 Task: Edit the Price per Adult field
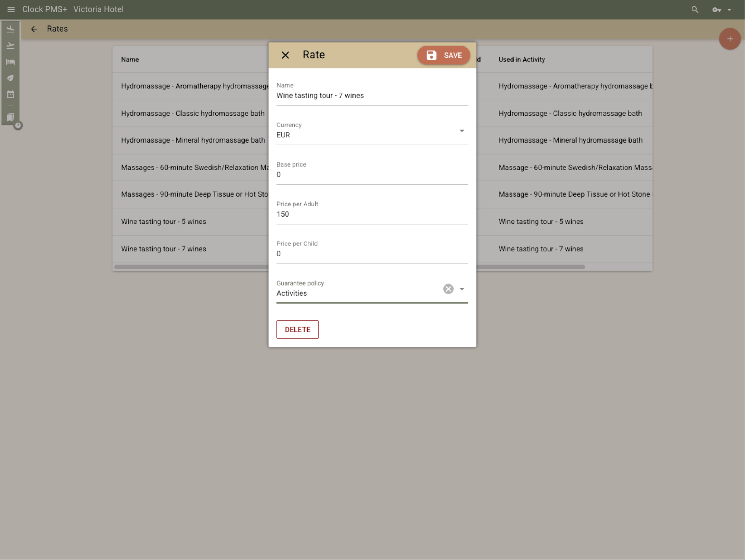[x=372, y=214]
